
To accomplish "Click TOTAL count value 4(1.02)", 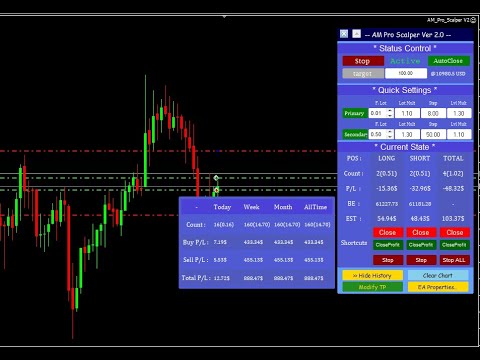I will [x=453, y=174].
